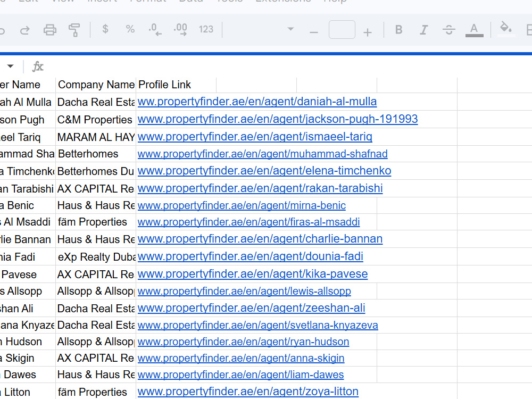
Task: Click the redo arrow icon
Action: pos(25,30)
